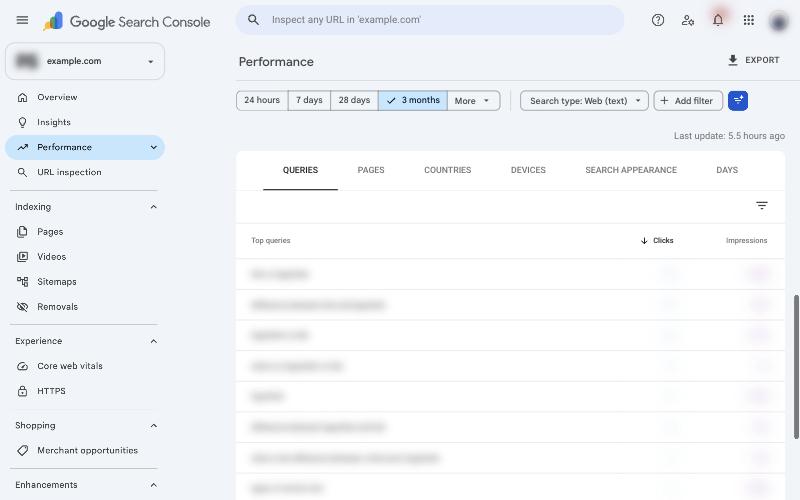Click the Performance trend icon

pos(22,147)
